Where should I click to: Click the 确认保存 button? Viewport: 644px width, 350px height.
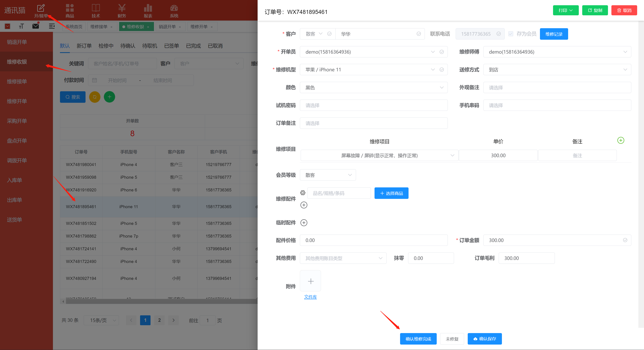point(485,339)
